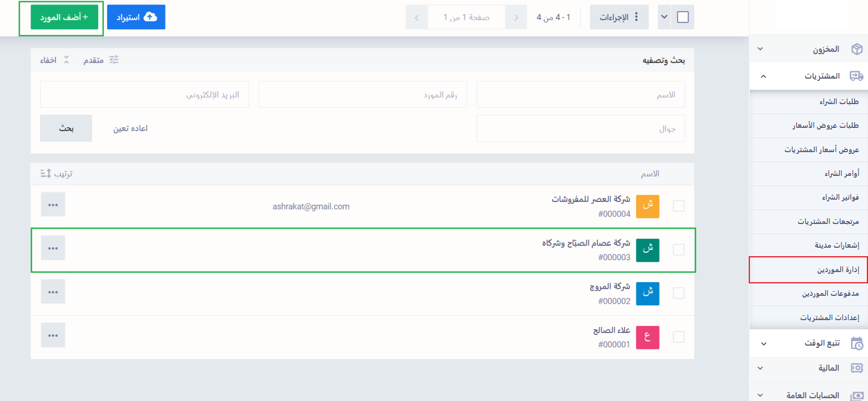
Task: Open three-dot menu for علاء الصالح
Action: [53, 335]
